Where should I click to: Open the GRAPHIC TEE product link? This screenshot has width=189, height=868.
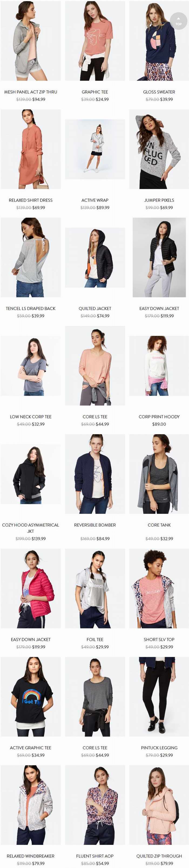tap(95, 92)
